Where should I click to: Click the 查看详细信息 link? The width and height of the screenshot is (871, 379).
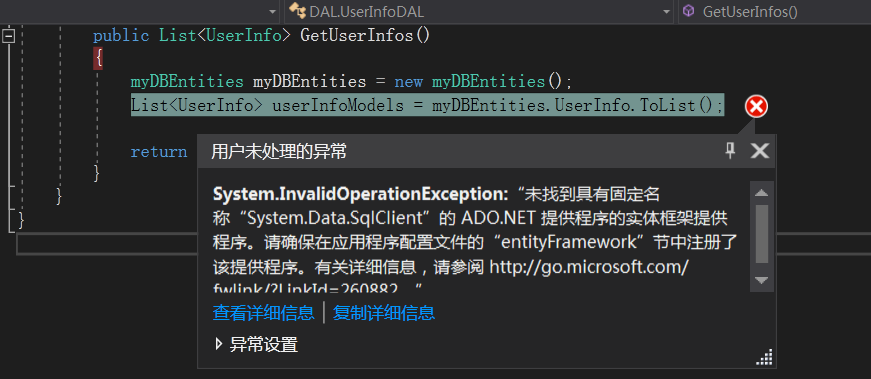(x=263, y=313)
